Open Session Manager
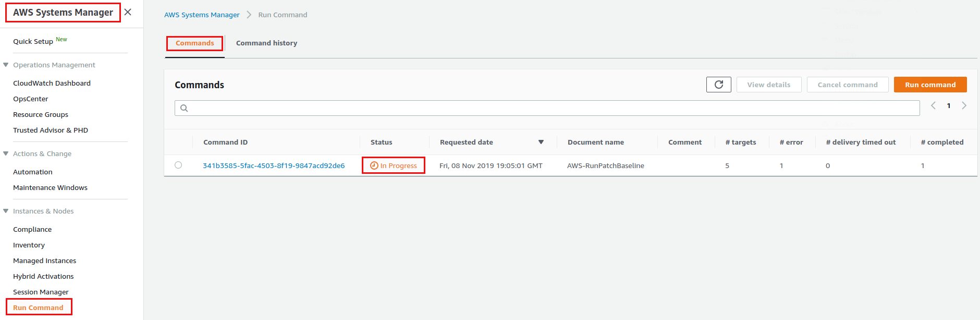This screenshot has height=320, width=980. (x=41, y=292)
